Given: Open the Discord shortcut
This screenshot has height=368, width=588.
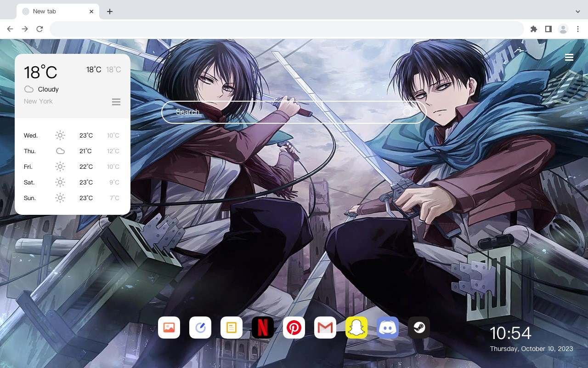Looking at the screenshot, I should (388, 328).
